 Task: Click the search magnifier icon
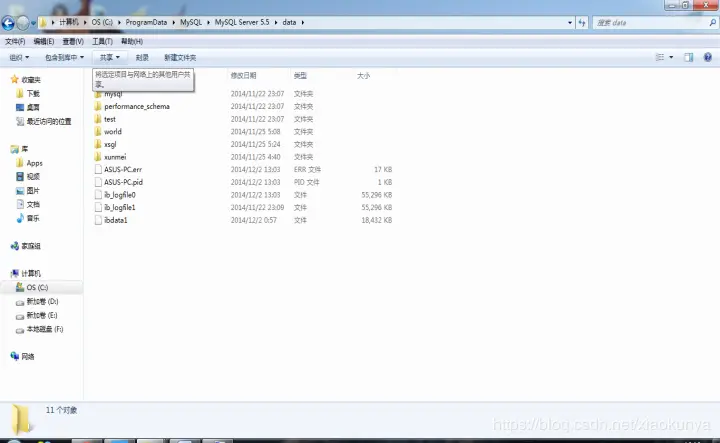click(x=712, y=22)
